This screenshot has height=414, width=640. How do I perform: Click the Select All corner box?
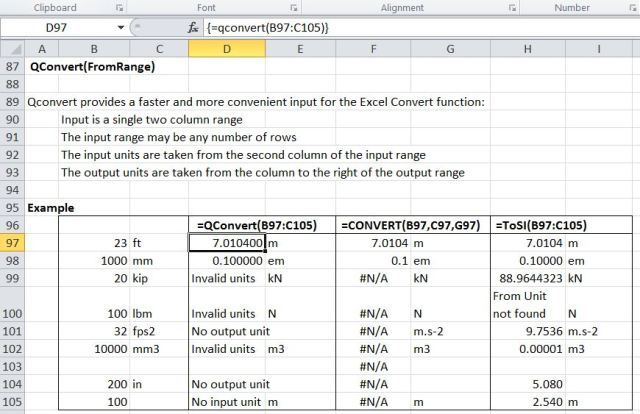click(x=13, y=49)
